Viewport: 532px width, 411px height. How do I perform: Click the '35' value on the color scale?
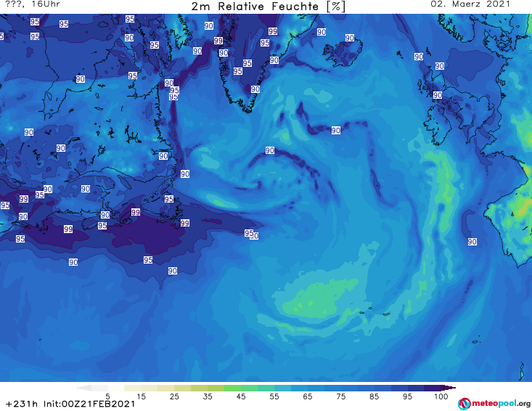coord(208,396)
